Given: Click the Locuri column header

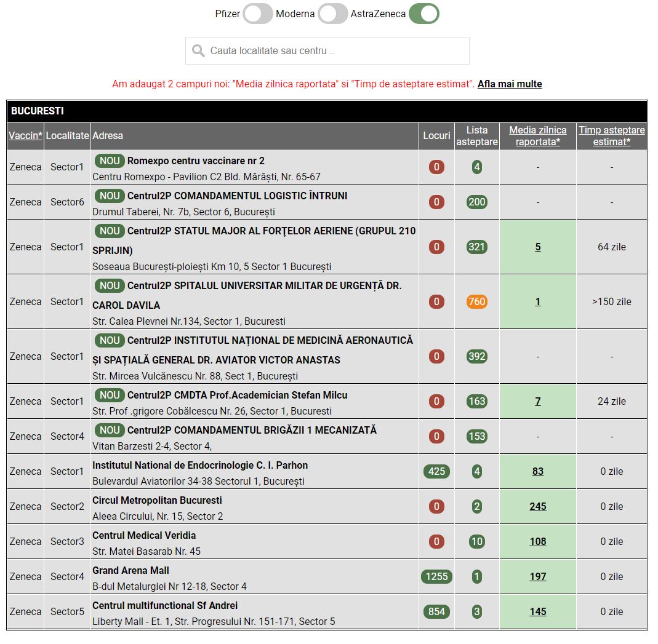Looking at the screenshot, I should click(436, 135).
